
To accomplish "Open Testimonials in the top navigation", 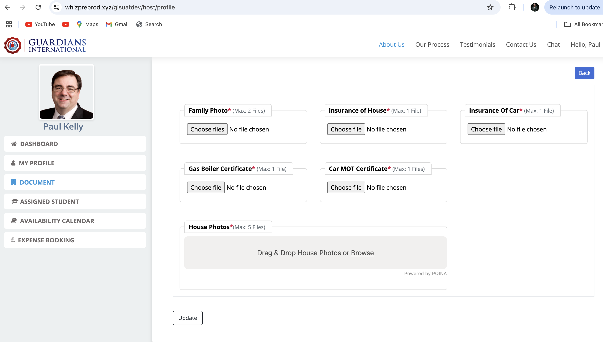I will point(477,45).
